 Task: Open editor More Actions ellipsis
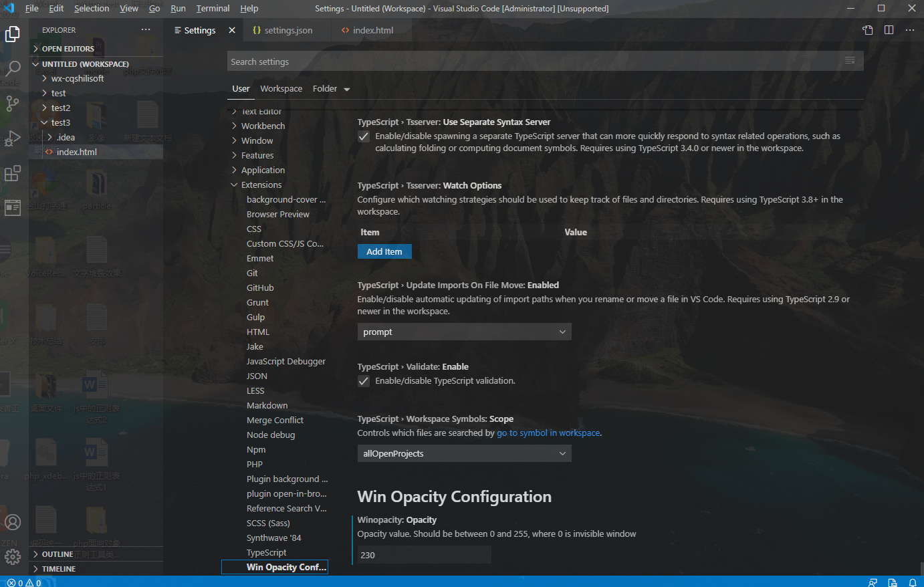click(910, 30)
